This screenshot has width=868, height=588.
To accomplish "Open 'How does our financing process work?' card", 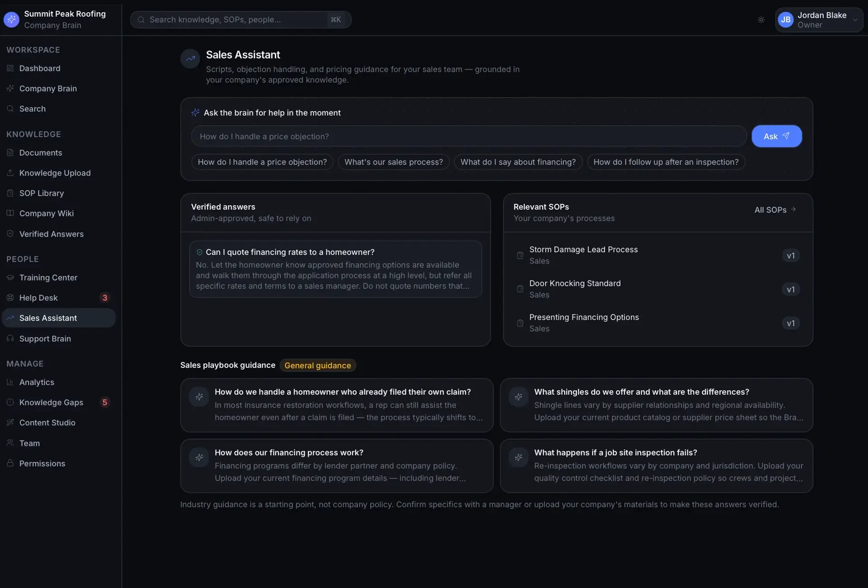I will pos(337,466).
